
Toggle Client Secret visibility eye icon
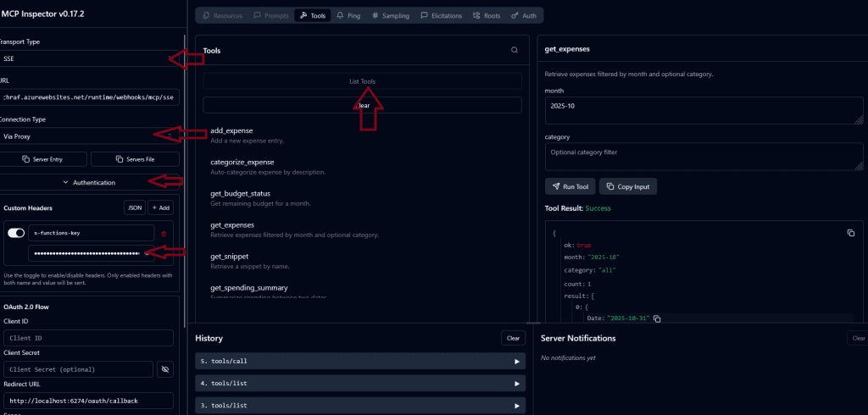pyautogui.click(x=164, y=369)
